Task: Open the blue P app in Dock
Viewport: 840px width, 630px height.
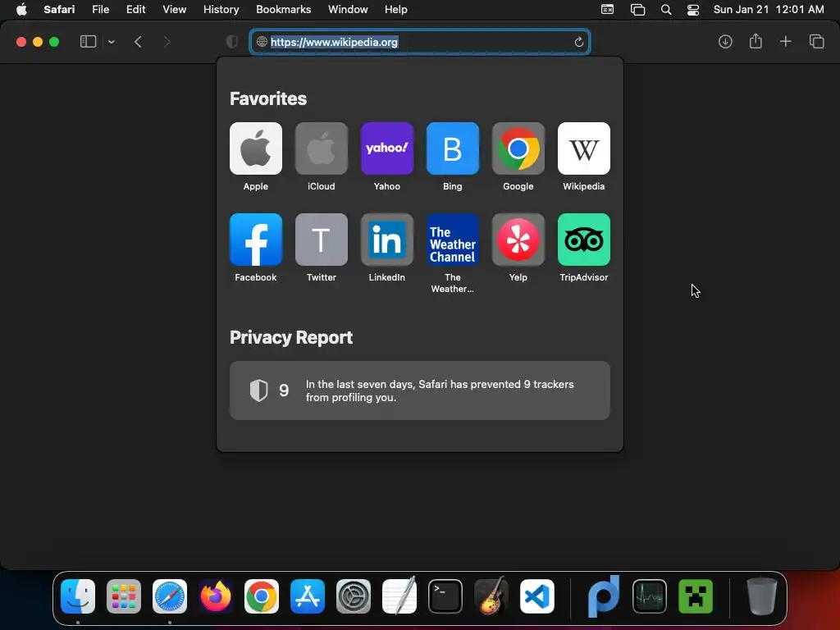Action: click(x=603, y=596)
